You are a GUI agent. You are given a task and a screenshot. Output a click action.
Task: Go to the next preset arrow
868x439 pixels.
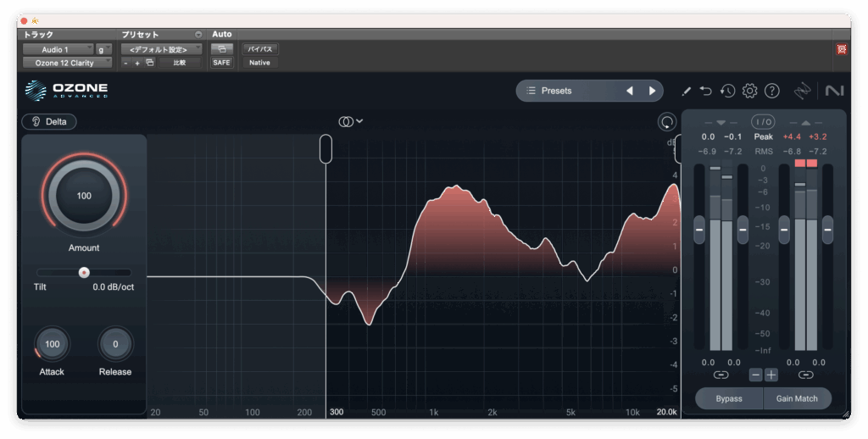coord(652,91)
